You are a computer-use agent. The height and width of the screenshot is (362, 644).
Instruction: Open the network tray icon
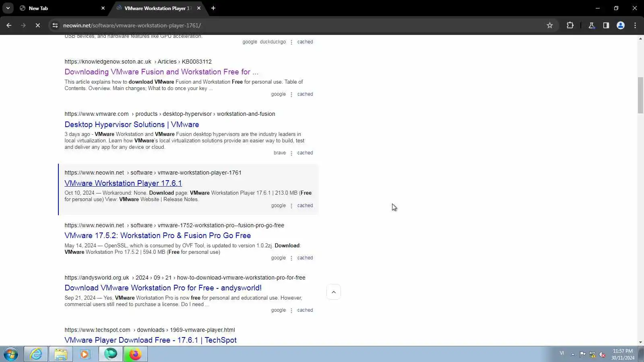(592, 354)
